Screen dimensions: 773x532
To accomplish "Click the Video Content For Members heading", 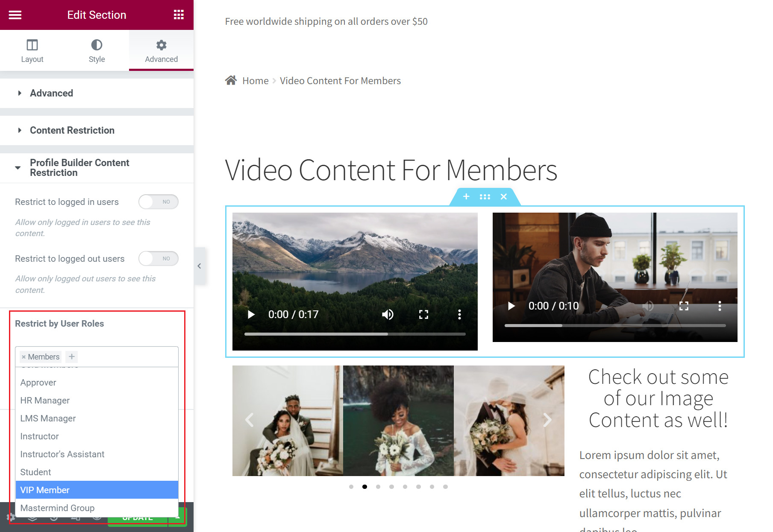I will click(391, 170).
